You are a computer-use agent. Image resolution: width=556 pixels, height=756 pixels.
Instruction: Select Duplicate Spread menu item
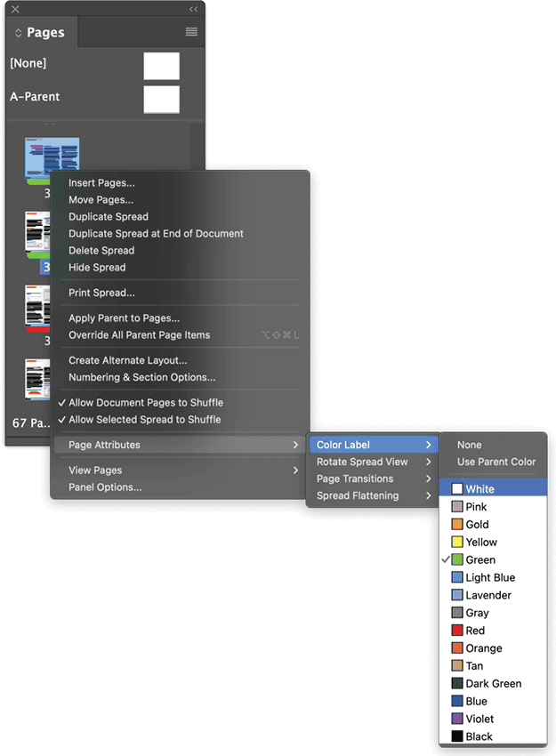pos(109,217)
